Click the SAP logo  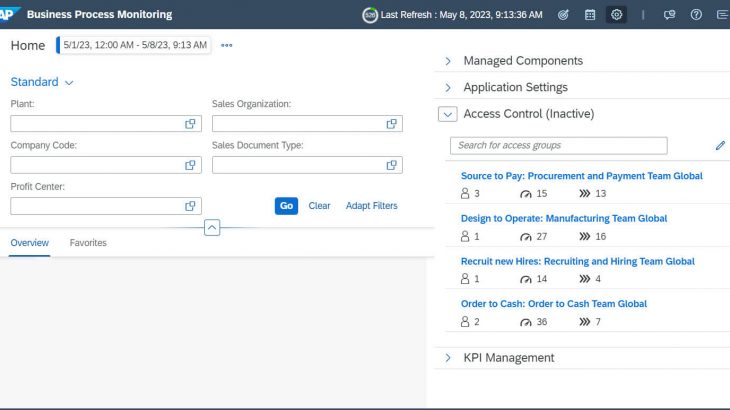[x=9, y=14]
